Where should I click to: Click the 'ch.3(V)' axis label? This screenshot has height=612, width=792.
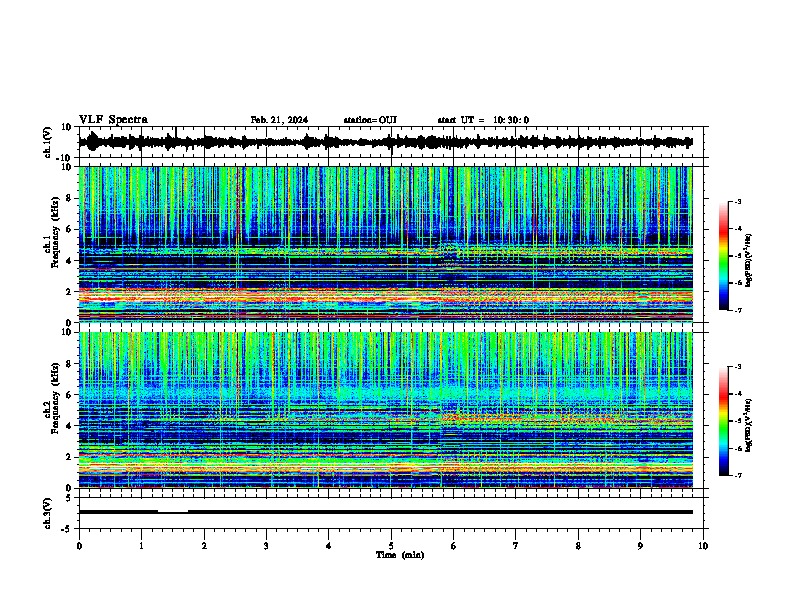coord(48,513)
